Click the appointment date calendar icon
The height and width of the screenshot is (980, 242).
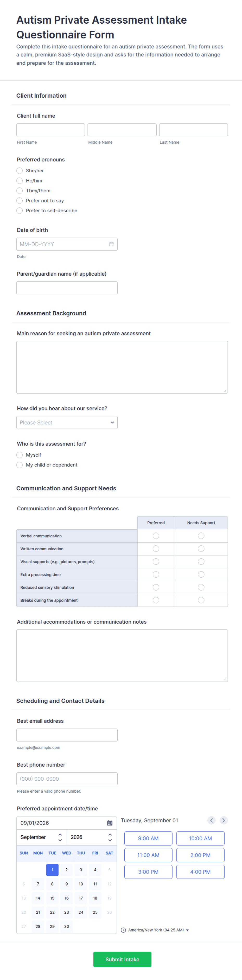tap(110, 823)
